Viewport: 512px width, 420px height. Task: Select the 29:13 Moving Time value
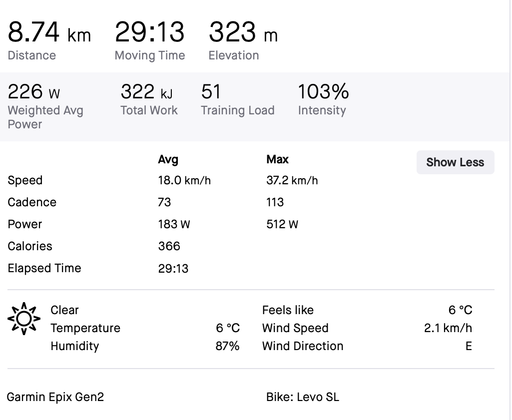pos(149,32)
